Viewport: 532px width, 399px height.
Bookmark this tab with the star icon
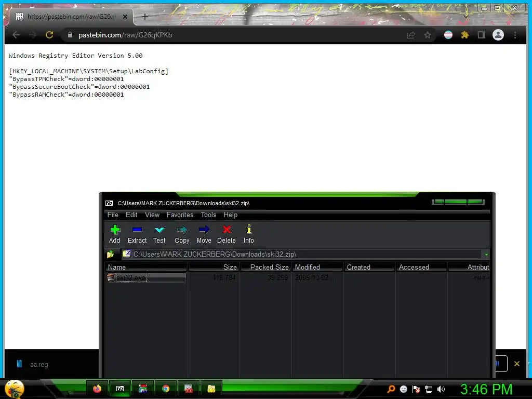(x=428, y=35)
